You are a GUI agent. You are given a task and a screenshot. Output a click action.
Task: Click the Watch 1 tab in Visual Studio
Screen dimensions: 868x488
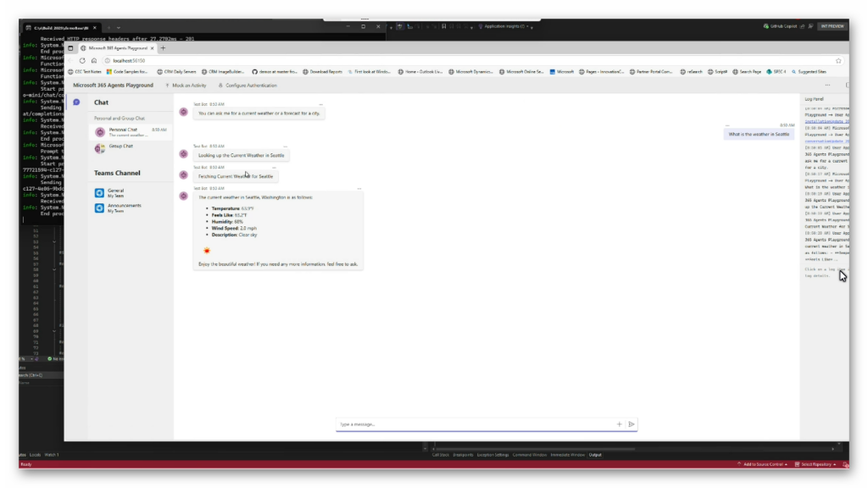[x=52, y=455]
